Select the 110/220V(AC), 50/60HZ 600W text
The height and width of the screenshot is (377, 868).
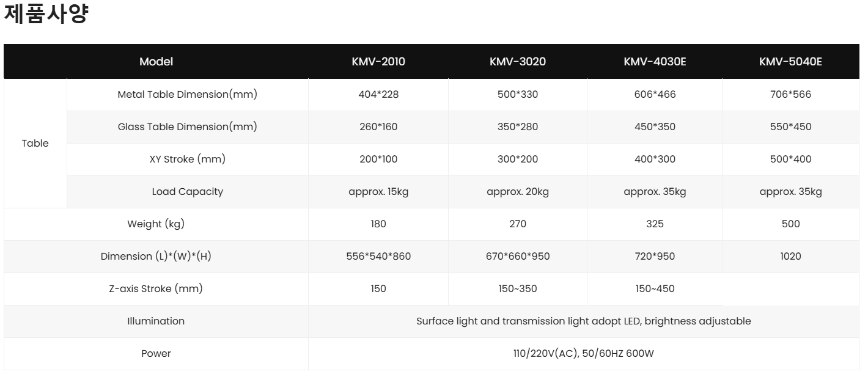point(583,354)
